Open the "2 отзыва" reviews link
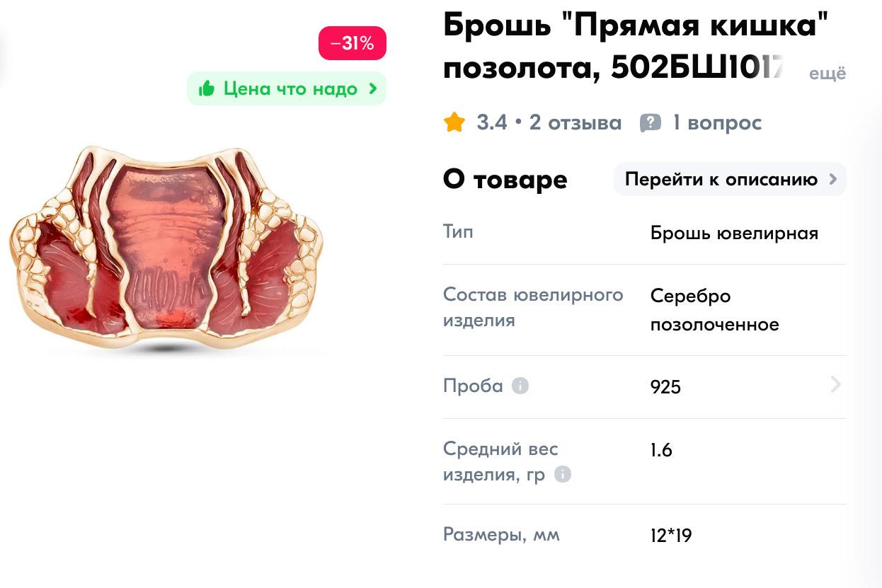The height and width of the screenshot is (588, 882). pyautogui.click(x=575, y=122)
